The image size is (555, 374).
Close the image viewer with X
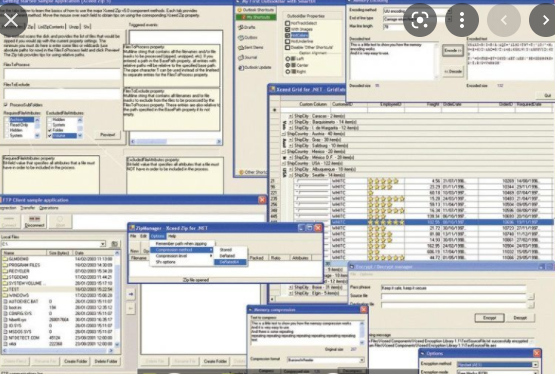coord(11,20)
